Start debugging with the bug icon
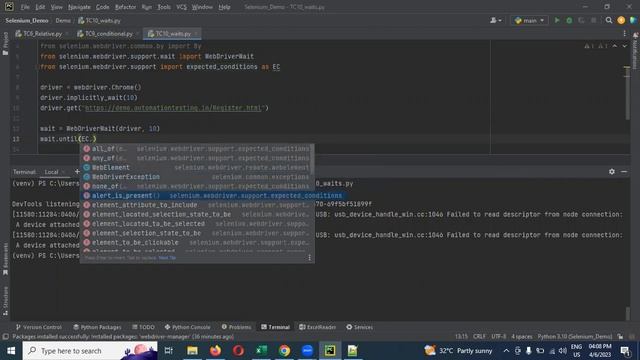The height and width of the screenshot is (360, 640). tap(569, 20)
